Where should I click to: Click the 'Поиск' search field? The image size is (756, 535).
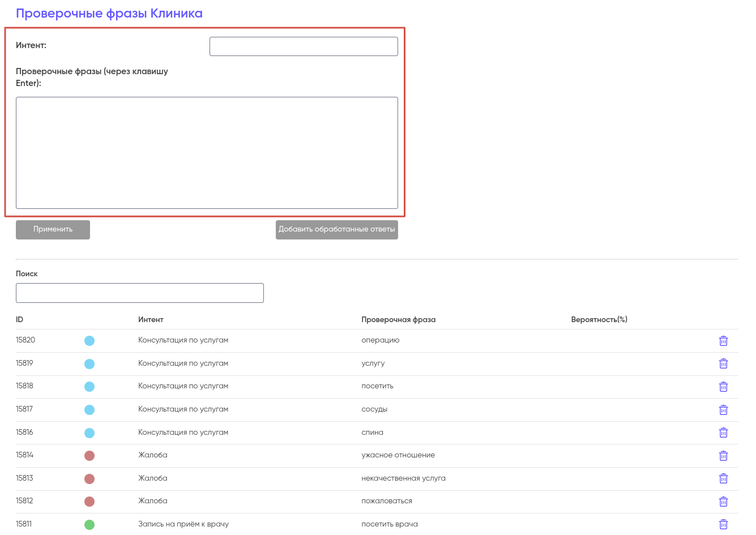click(140, 293)
